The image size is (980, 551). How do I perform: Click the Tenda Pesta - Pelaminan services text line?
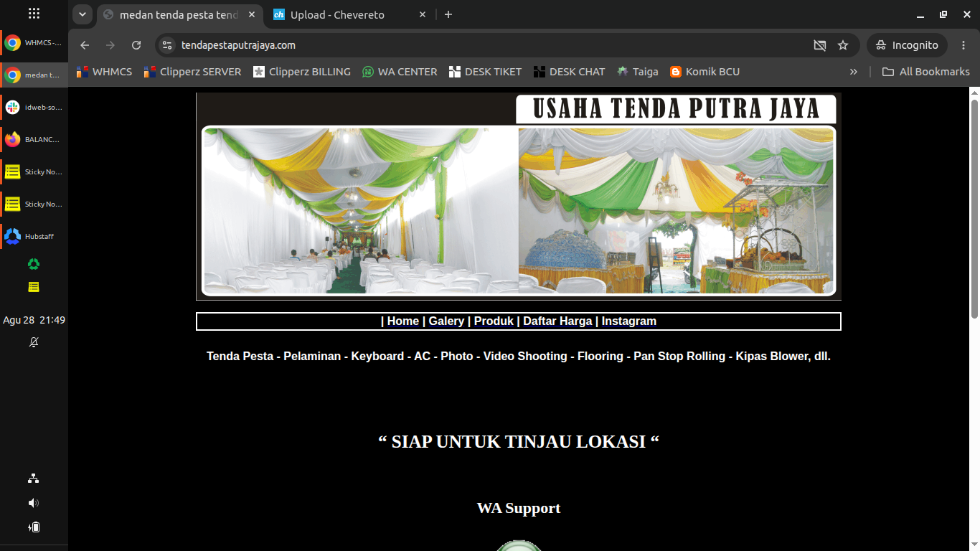click(x=519, y=357)
